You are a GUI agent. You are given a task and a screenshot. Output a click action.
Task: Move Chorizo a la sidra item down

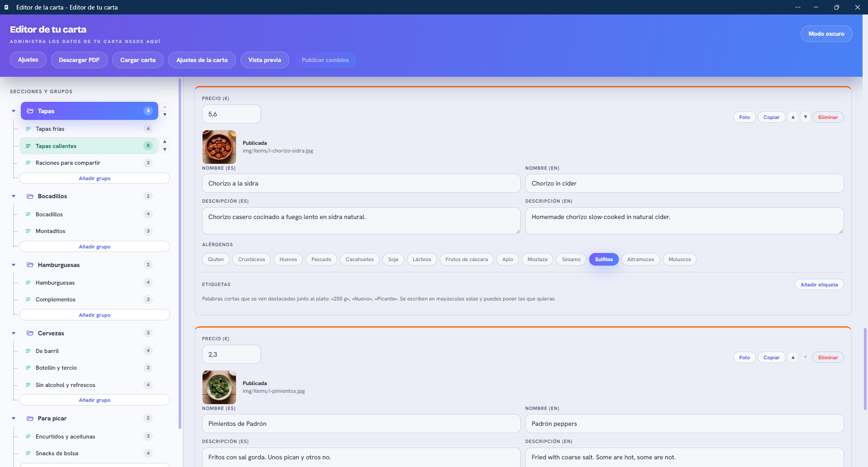(805, 117)
